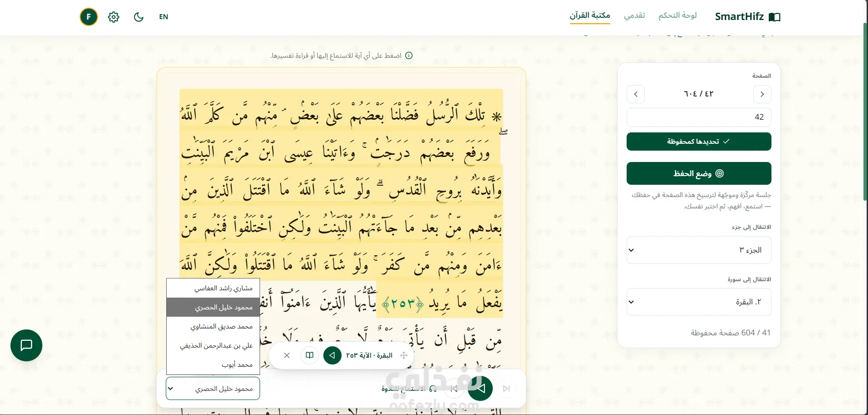Click the info icon beside the hint text
Screen dimensions: 868x415
coord(409,56)
